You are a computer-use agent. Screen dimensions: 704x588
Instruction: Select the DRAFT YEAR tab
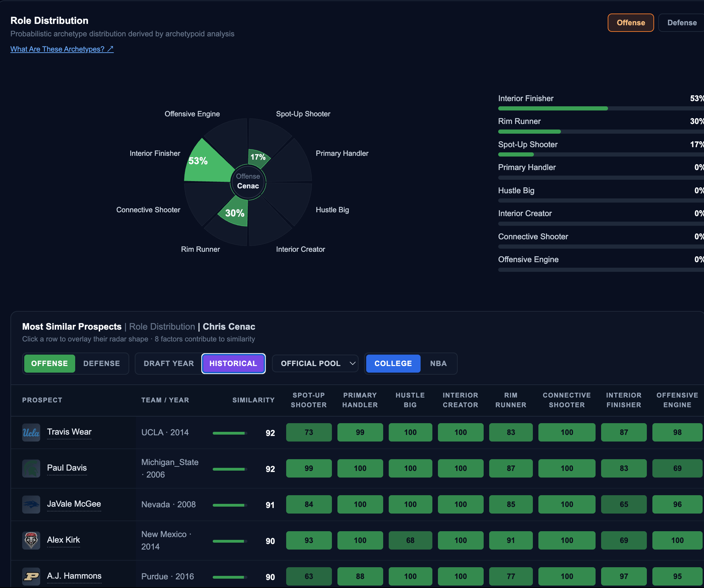(169, 364)
